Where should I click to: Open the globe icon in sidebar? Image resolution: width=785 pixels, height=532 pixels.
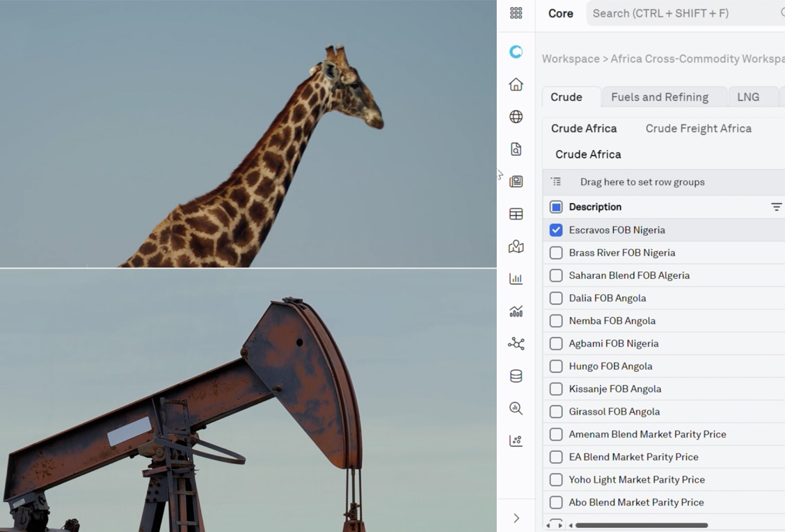click(516, 117)
